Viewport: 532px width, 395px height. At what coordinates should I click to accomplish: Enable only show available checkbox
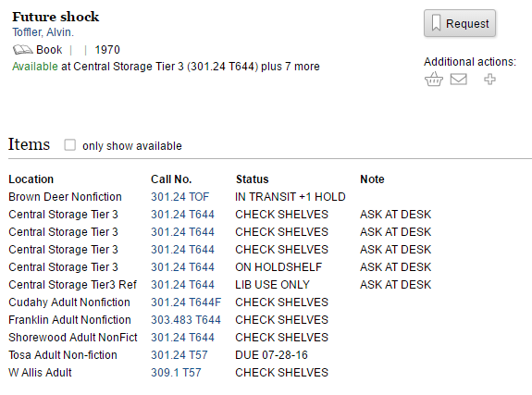(70, 145)
